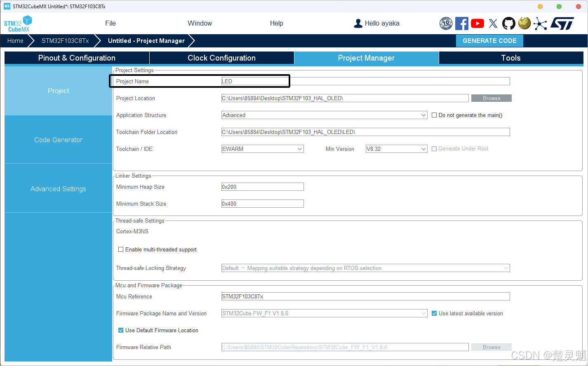Open the Application Structure dropdown
This screenshot has width=588, height=366.
pos(325,115)
